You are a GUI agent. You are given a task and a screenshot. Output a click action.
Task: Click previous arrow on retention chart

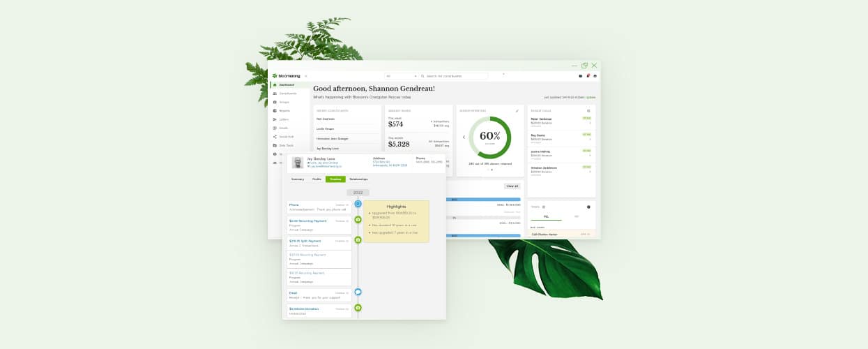click(464, 137)
